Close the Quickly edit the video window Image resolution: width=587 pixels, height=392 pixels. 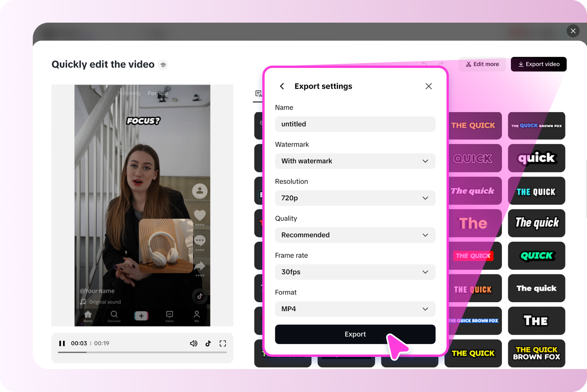[x=573, y=31]
